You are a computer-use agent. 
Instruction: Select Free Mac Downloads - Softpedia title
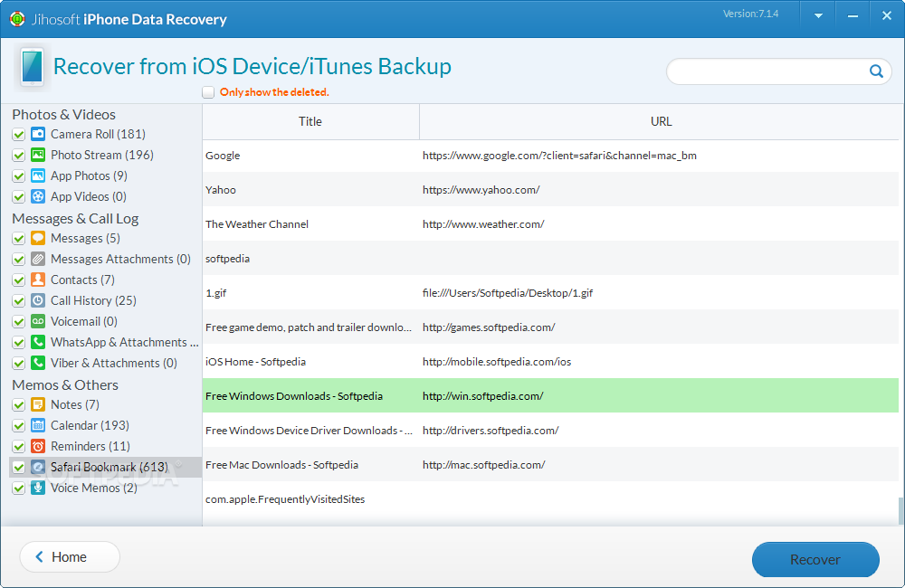tap(281, 464)
